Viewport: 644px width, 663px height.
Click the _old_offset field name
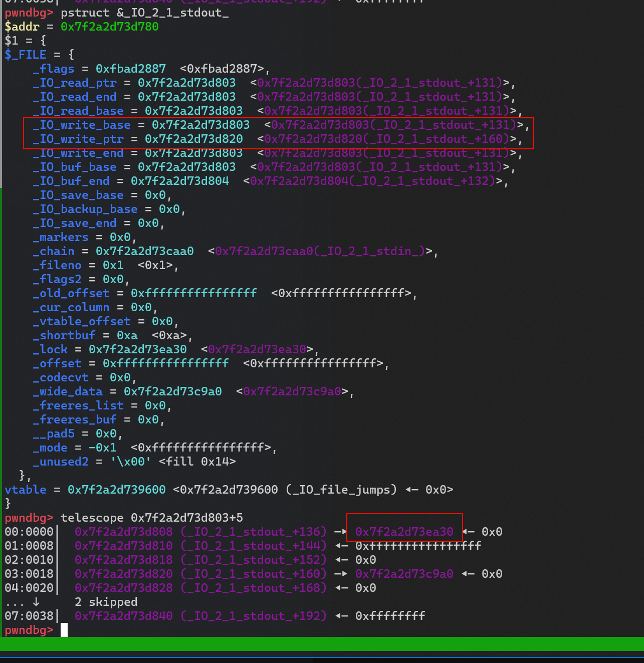click(71, 293)
